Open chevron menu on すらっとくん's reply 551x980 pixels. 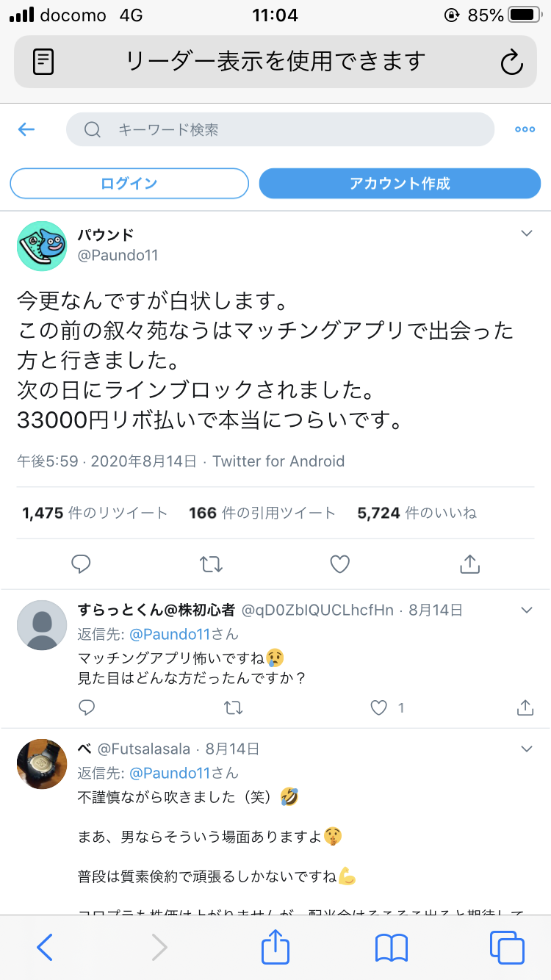point(526,610)
